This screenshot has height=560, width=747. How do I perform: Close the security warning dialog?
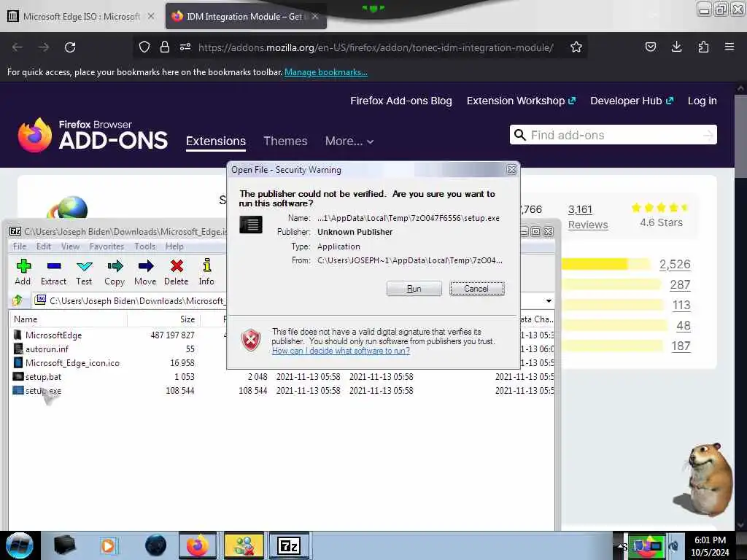pos(511,169)
